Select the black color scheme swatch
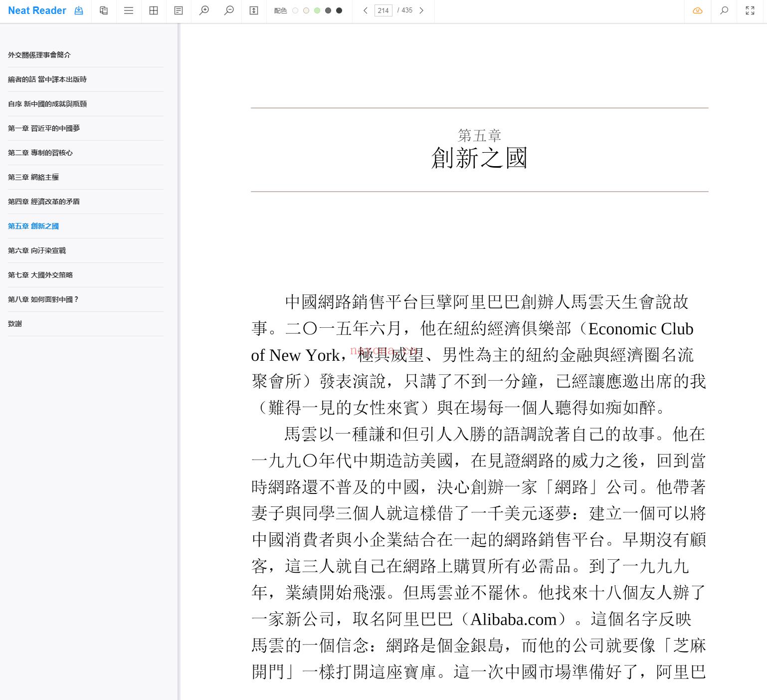 (339, 10)
